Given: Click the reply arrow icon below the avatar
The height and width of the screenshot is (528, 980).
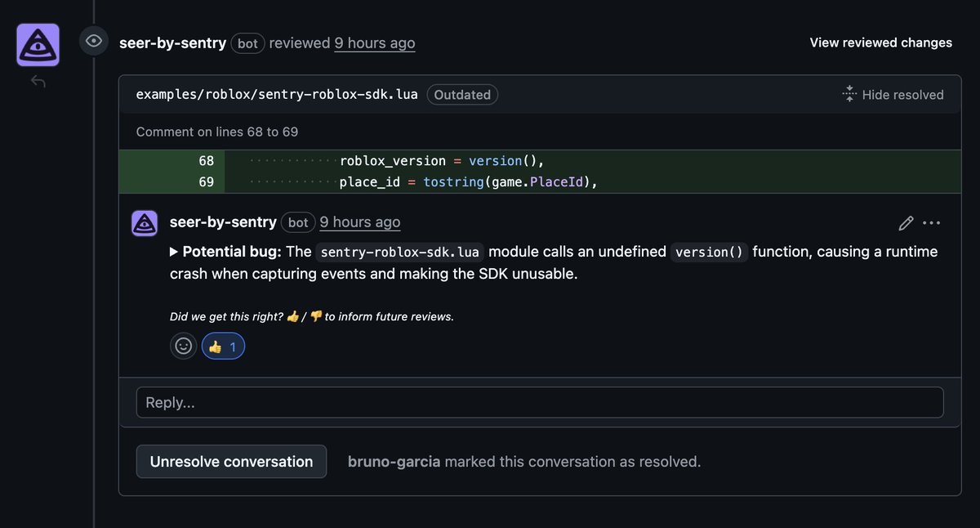Looking at the screenshot, I should pyautogui.click(x=38, y=81).
